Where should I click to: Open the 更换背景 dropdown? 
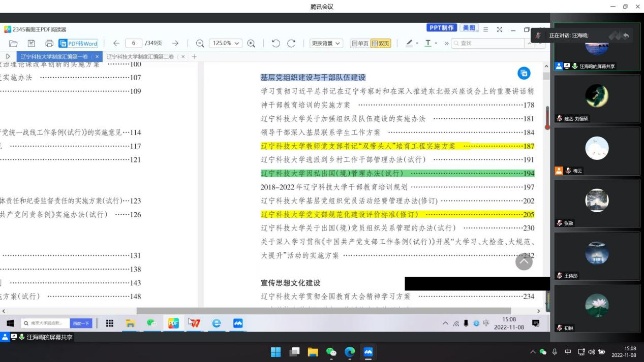[x=326, y=44]
